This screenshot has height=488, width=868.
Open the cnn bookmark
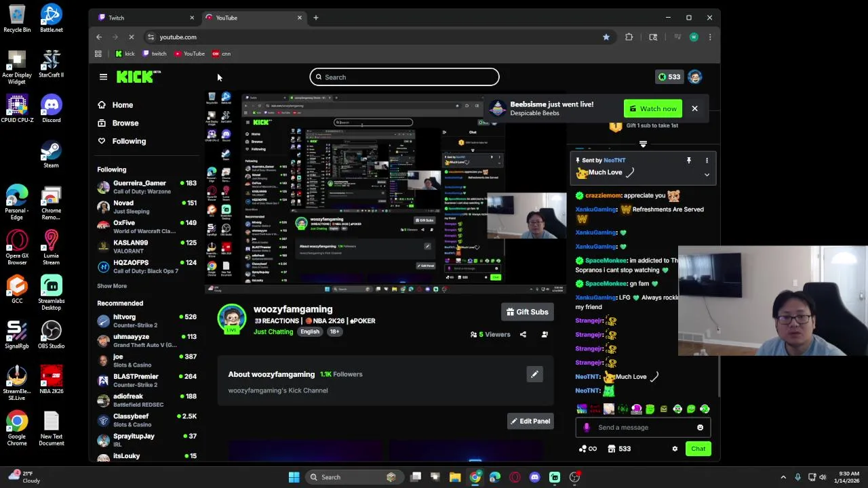coord(222,54)
